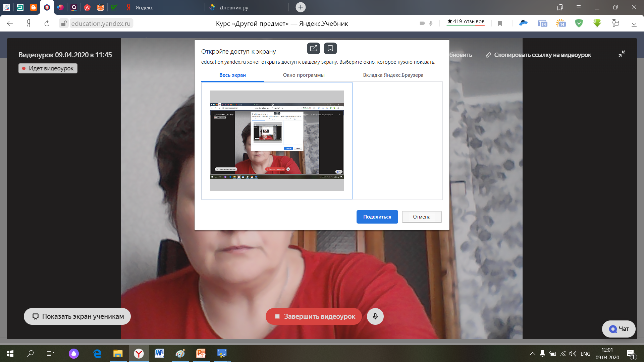The height and width of the screenshot is (362, 644).
Task: Open the Yandex Browser taskbar icon
Action: click(139, 353)
